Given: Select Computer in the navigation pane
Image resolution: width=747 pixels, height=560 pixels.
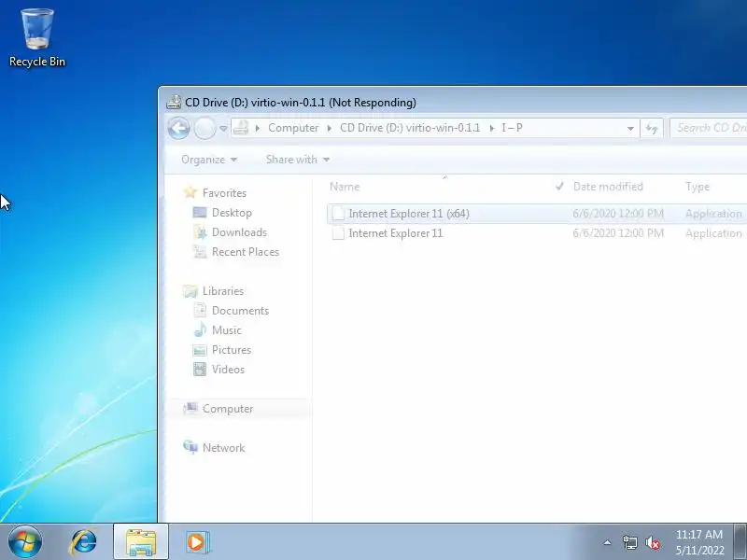Looking at the screenshot, I should 228,409.
